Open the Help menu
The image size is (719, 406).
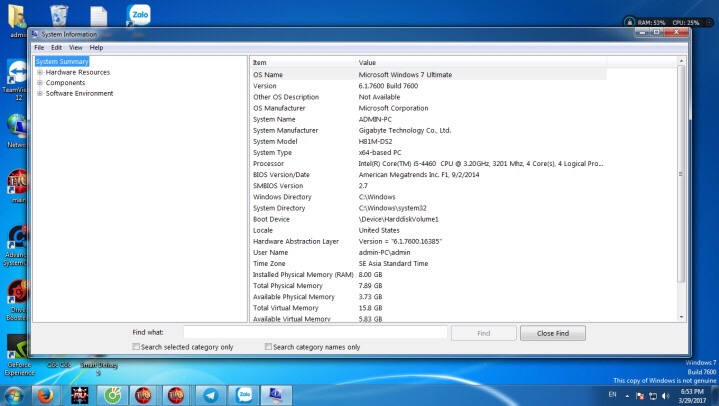click(x=96, y=47)
